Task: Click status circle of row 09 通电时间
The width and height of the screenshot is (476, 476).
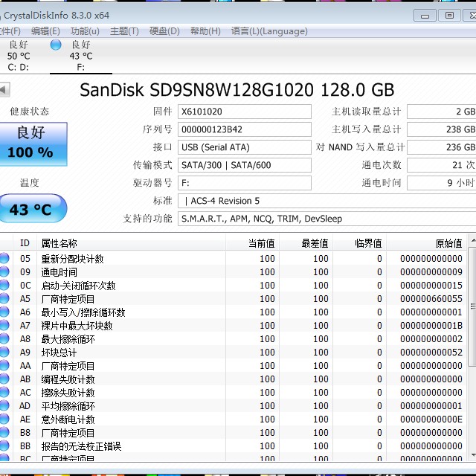Action: tap(4, 271)
